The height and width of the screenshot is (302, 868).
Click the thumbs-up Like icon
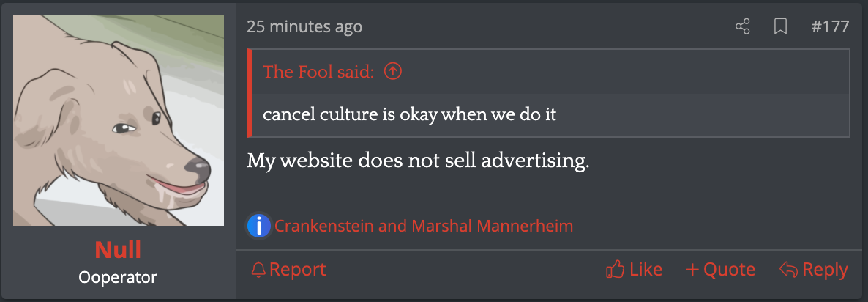click(615, 270)
